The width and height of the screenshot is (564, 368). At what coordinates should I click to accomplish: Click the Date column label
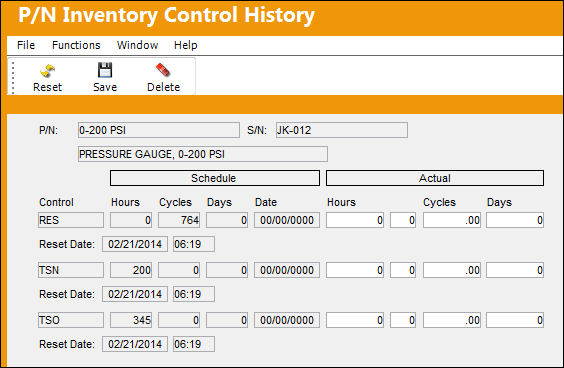click(266, 202)
